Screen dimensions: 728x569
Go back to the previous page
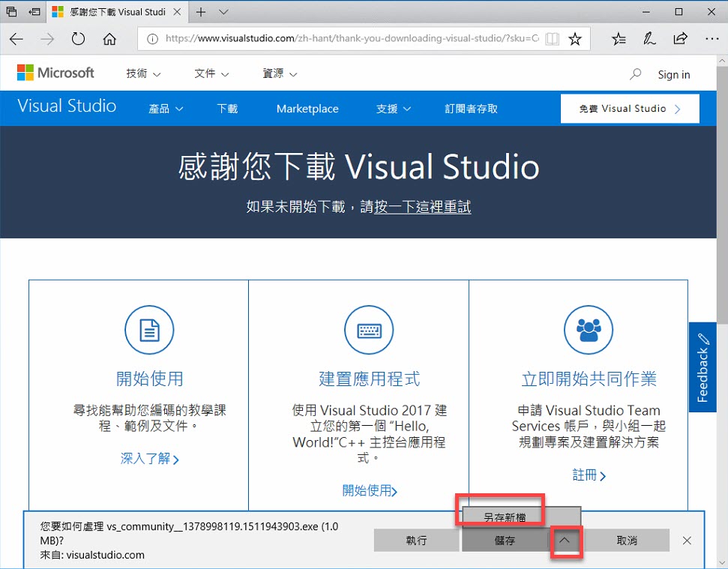point(16,39)
